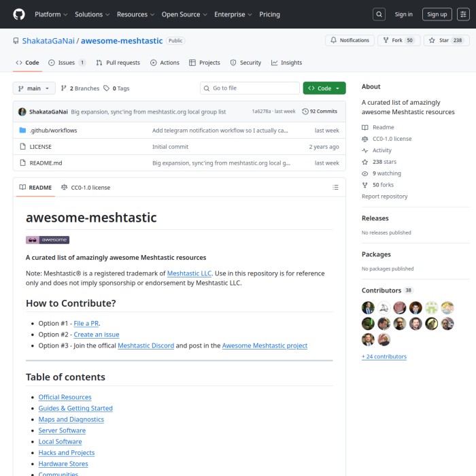The height and width of the screenshot is (476, 476).
Task: Expand the Platform navigation menu
Action: pos(51,14)
